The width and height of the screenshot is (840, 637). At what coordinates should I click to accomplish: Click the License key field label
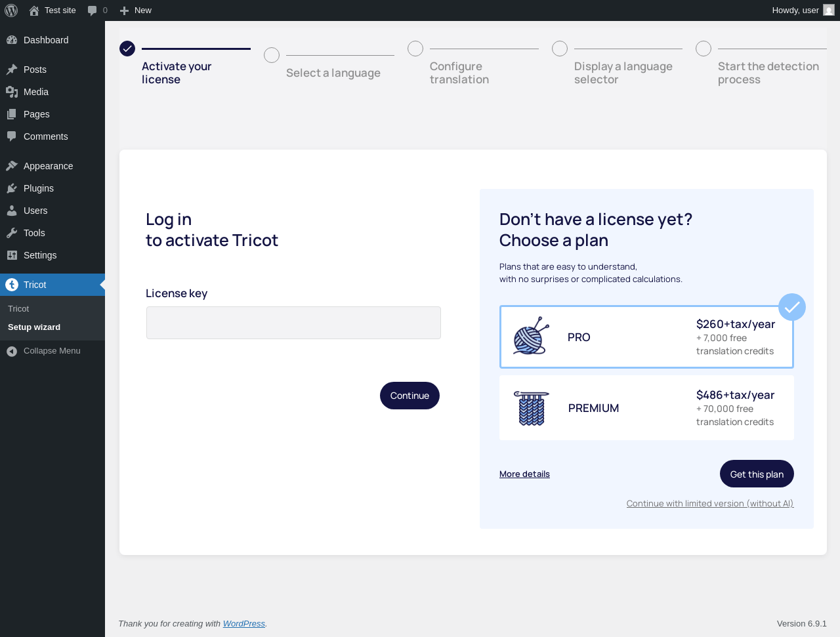[x=177, y=293]
